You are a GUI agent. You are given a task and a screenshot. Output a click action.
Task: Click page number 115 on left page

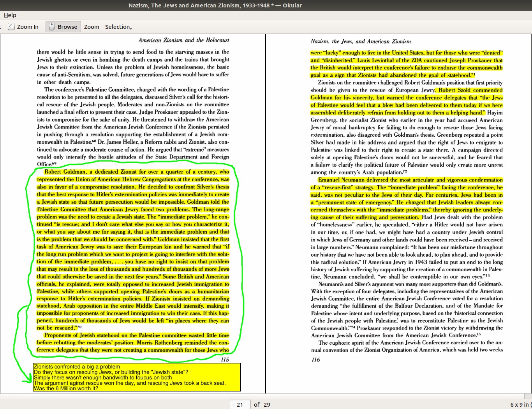(x=225, y=360)
